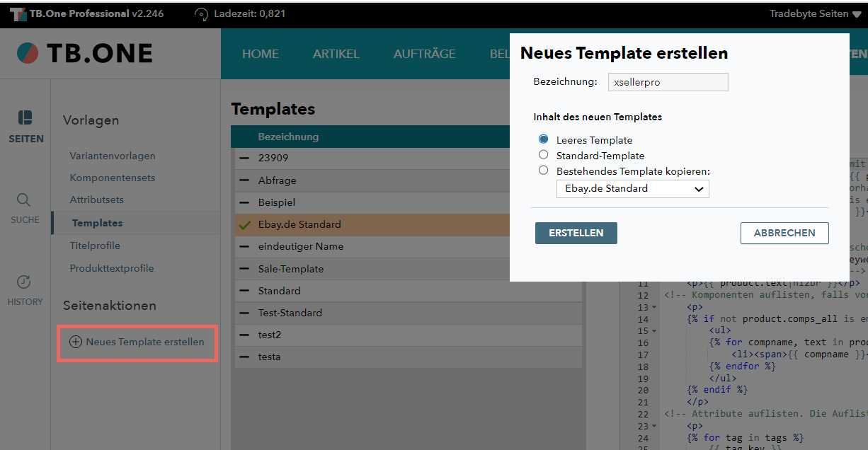Select the row named testa
Viewport: 868px width, 450px height.
409,357
